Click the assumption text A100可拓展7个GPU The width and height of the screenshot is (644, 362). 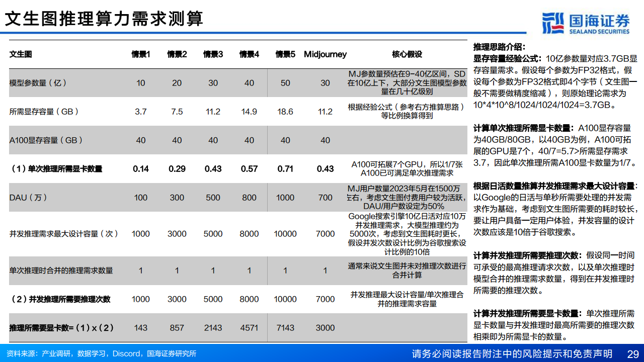pos(407,169)
